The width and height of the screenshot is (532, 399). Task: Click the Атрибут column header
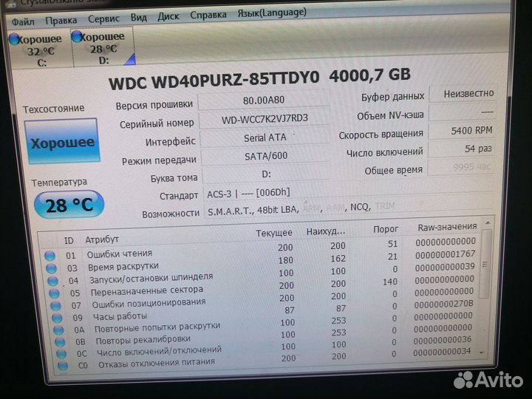[102, 239]
